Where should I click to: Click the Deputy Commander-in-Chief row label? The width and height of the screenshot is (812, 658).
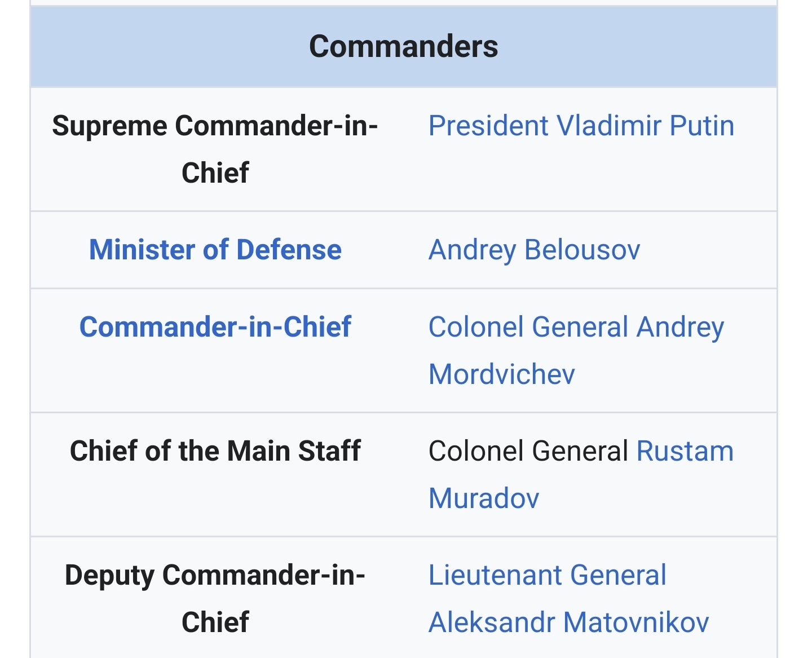tap(215, 598)
